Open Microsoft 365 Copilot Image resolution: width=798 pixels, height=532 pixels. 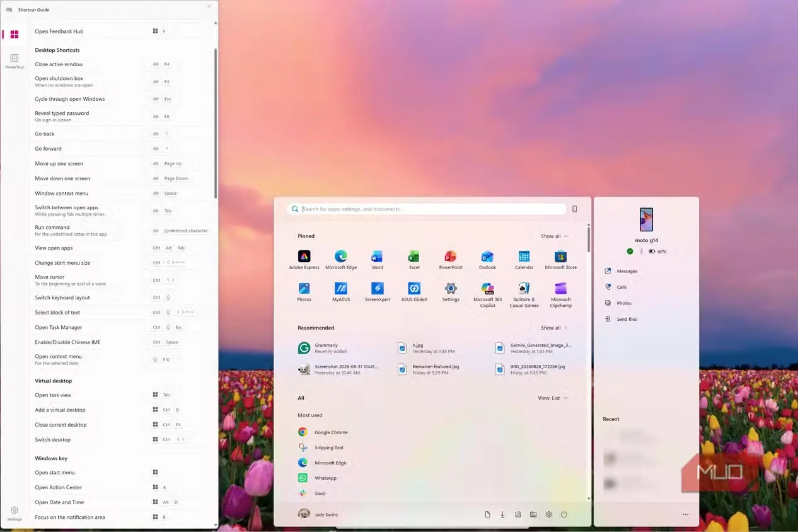click(x=487, y=295)
